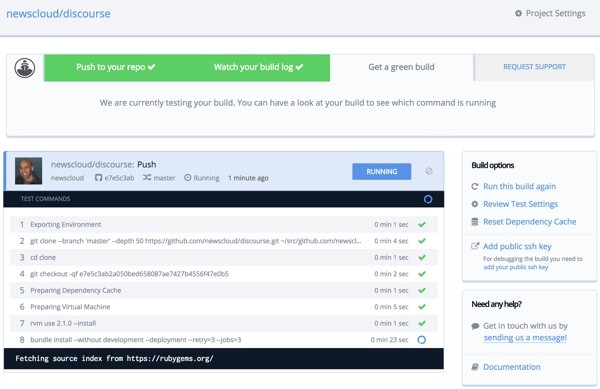
Task: Click the external link icon for ssh key
Action: pyautogui.click(x=475, y=246)
